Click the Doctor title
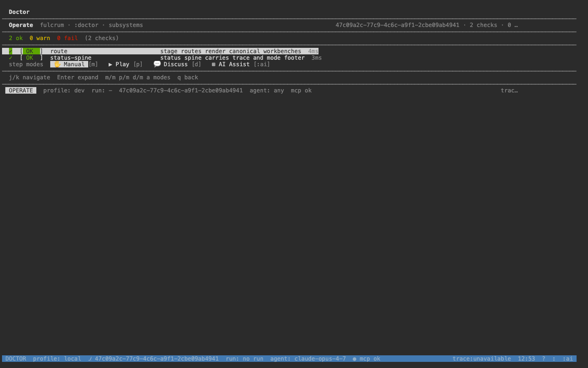Image resolution: width=588 pixels, height=368 pixels. (19, 12)
